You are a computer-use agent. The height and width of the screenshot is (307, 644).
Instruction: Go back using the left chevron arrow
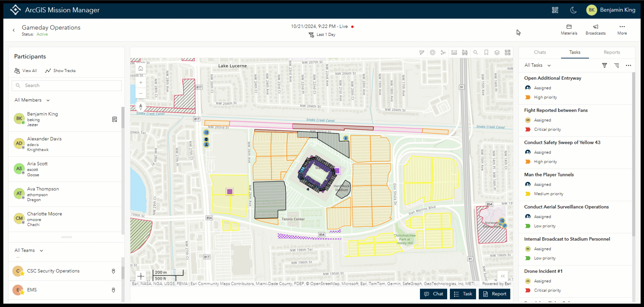14,30
